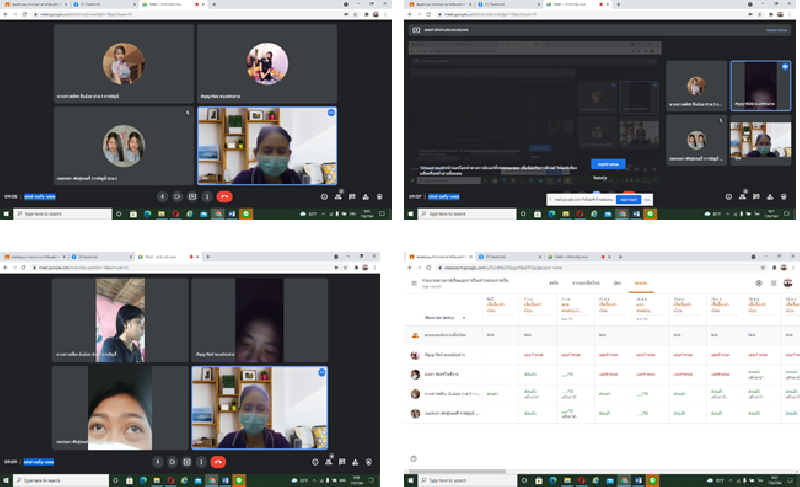Open more options menu in the avatar-tile Meet call
The height and width of the screenshot is (487, 800).
tap(206, 197)
